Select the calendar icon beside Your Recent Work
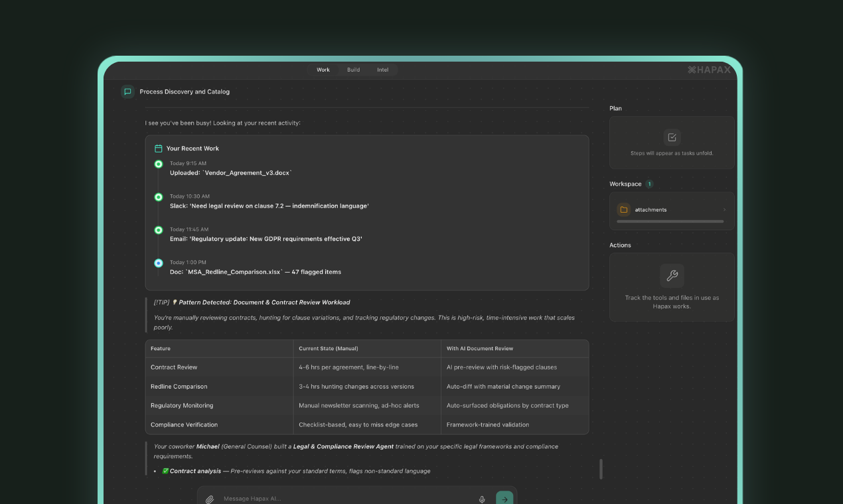Screen dimensions: 843x504 tap(157, 148)
